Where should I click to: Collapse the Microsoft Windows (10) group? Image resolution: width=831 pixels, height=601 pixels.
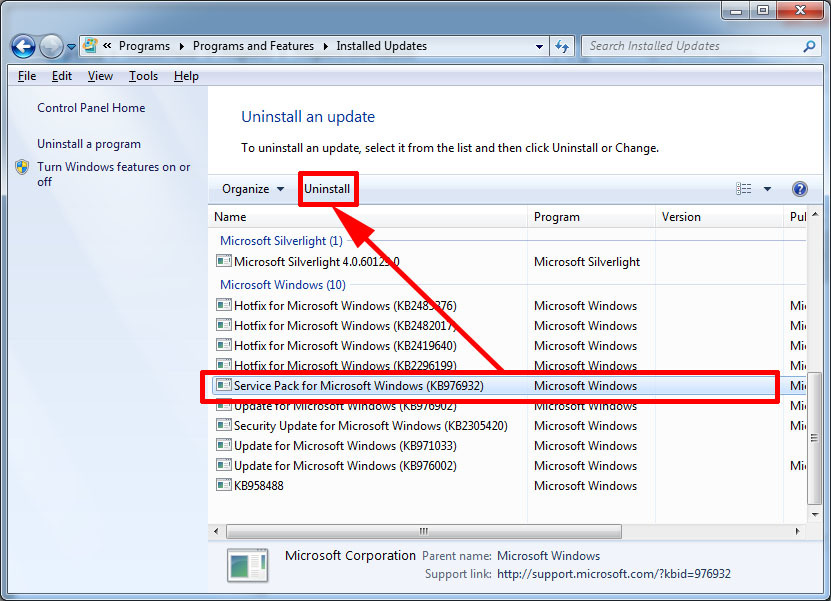(x=282, y=285)
